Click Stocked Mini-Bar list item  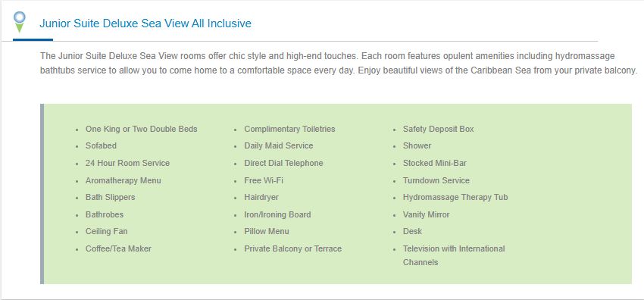point(435,163)
